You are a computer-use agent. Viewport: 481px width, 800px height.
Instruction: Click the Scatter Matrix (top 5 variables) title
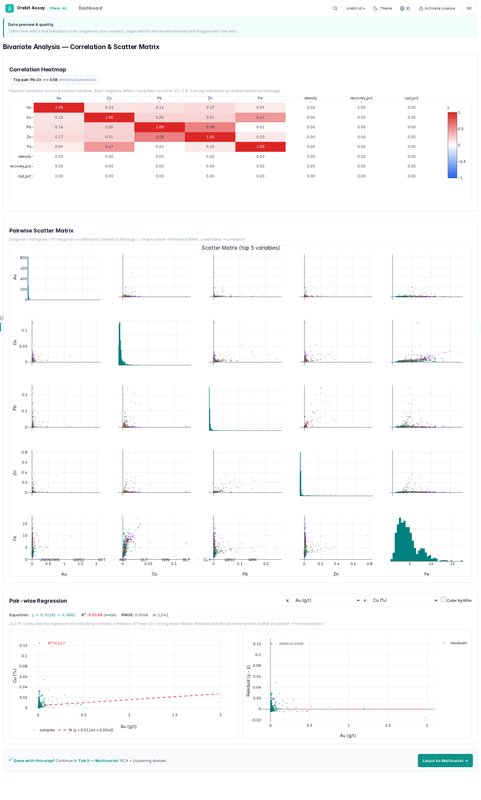[x=241, y=247]
